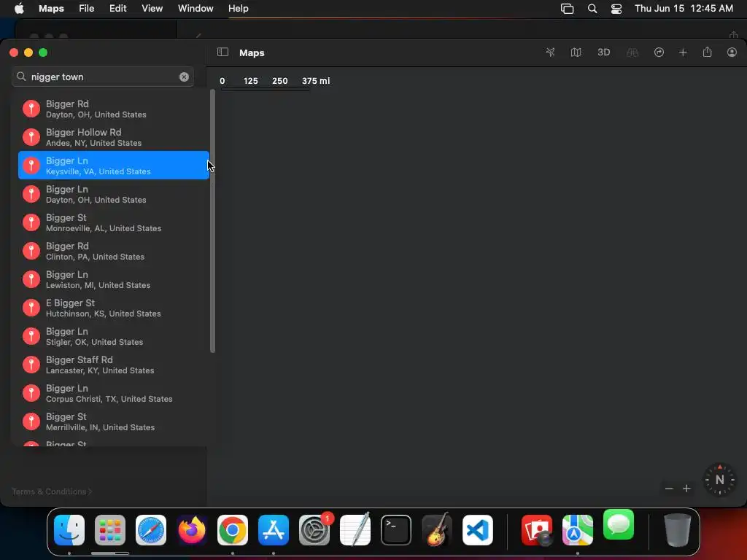Viewport: 747px width, 560px height.
Task: Open Directions from the toolbar
Action: [659, 52]
